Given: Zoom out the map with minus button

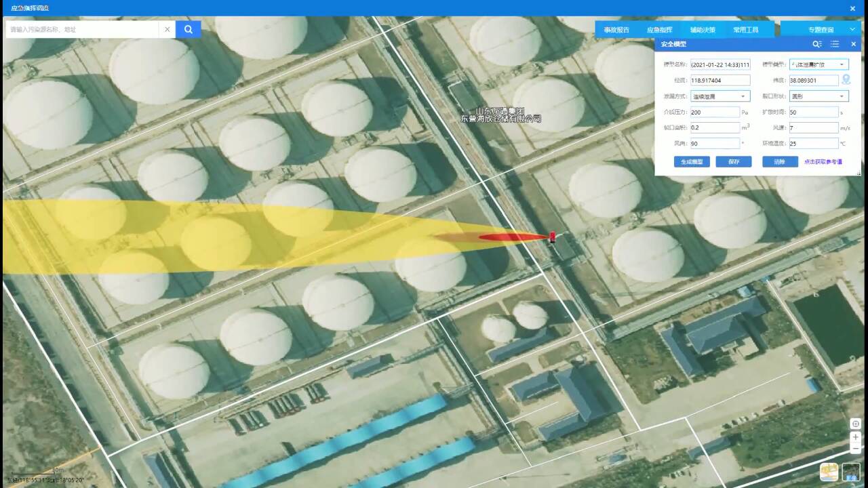Looking at the screenshot, I should pos(855,449).
